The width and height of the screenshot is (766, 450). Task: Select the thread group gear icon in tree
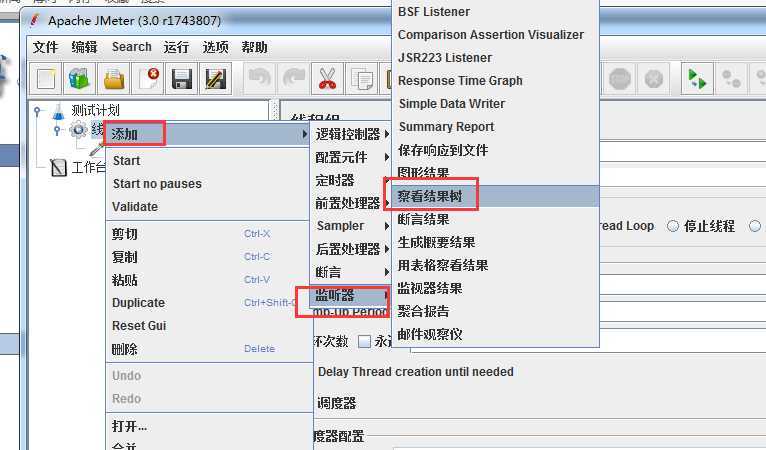[x=78, y=130]
